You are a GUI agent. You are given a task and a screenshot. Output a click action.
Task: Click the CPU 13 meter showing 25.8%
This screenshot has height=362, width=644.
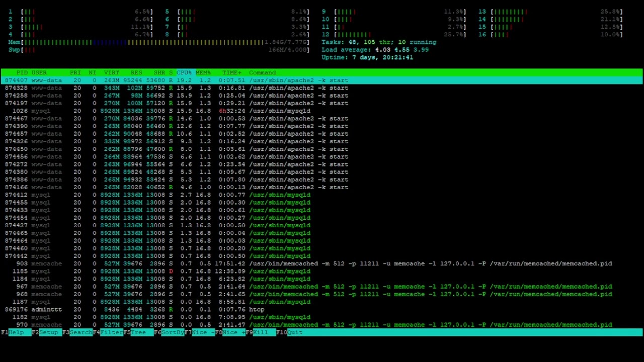[x=551, y=12]
